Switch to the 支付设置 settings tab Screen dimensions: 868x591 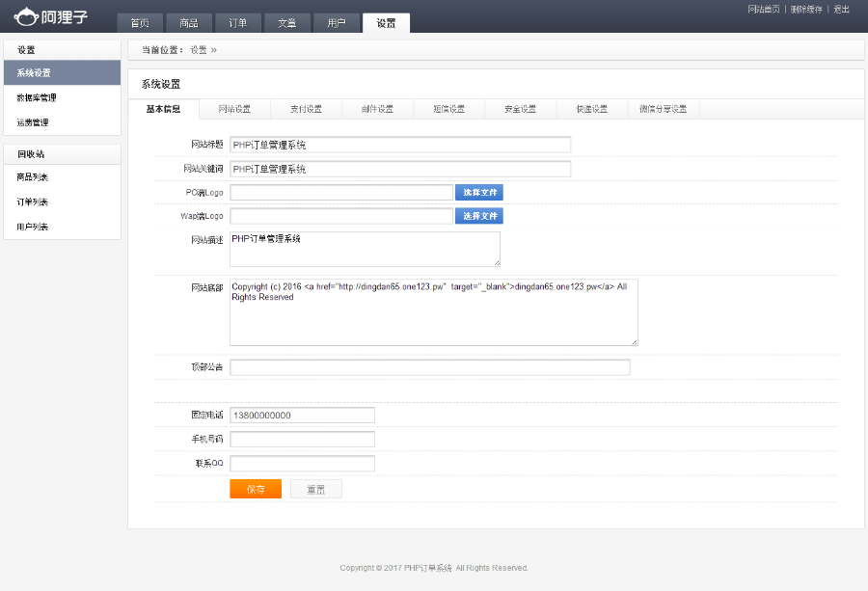[x=306, y=109]
